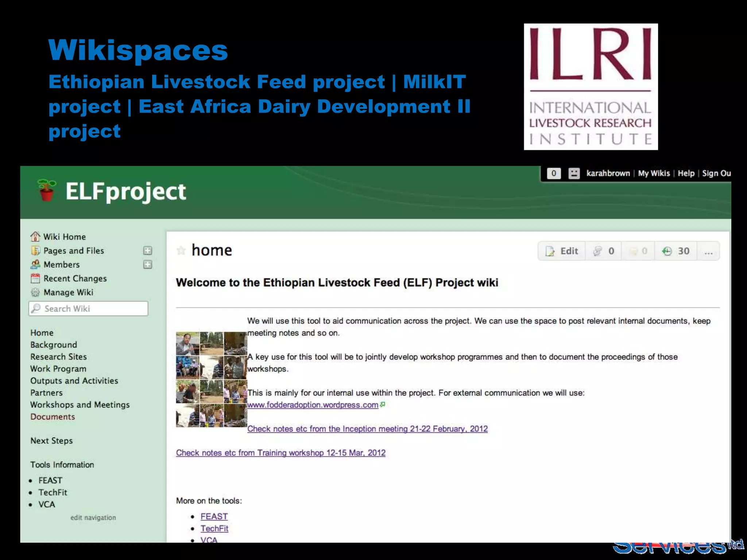
Task: Open page history showing 30 revisions
Action: point(676,251)
